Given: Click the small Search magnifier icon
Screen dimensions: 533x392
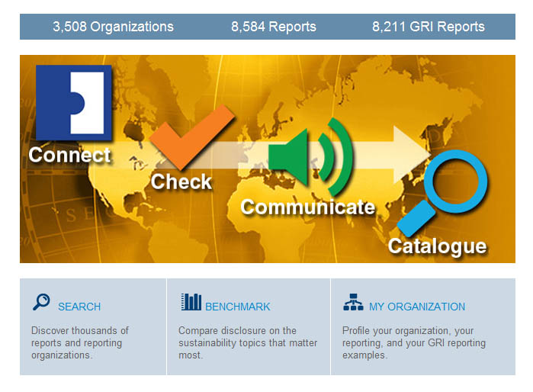Looking at the screenshot, I should pyautogui.click(x=41, y=302).
